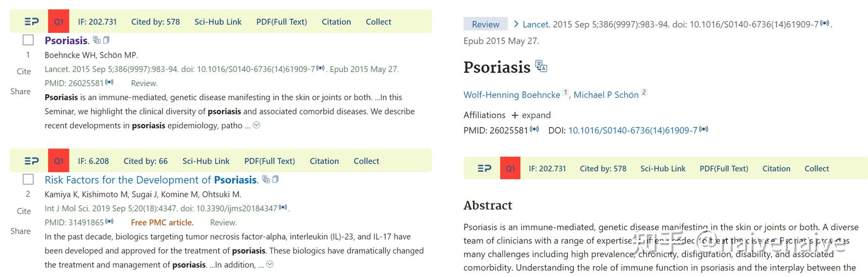
Task: Click the activity icon following the DOI link
Action: pyautogui.click(x=703, y=128)
